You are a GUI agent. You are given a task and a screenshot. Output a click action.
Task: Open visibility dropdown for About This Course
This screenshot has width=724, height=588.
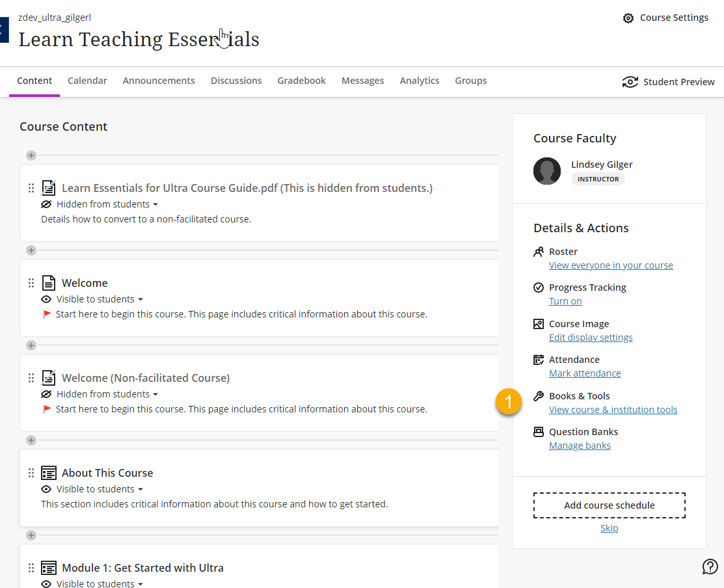(x=100, y=489)
